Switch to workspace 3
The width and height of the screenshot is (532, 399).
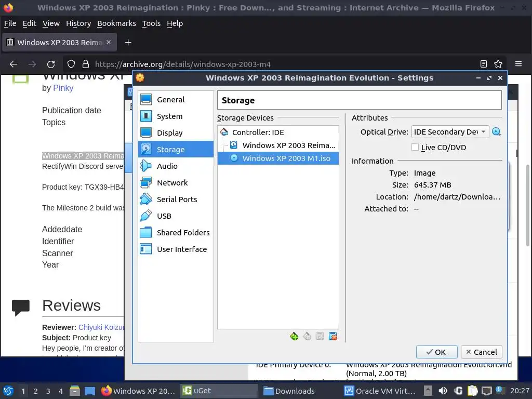pos(48,391)
